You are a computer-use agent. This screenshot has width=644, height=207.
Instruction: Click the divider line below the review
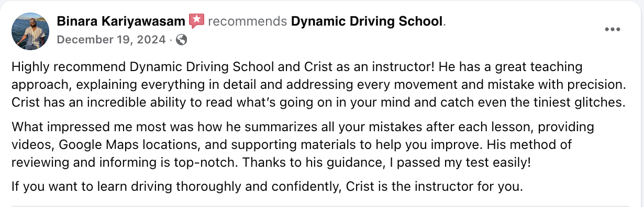(322, 206)
